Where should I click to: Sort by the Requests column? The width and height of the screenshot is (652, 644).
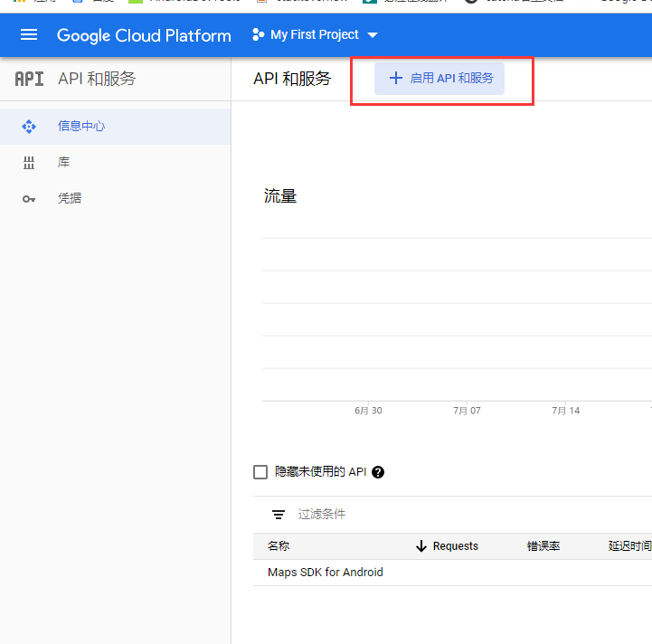(456, 545)
